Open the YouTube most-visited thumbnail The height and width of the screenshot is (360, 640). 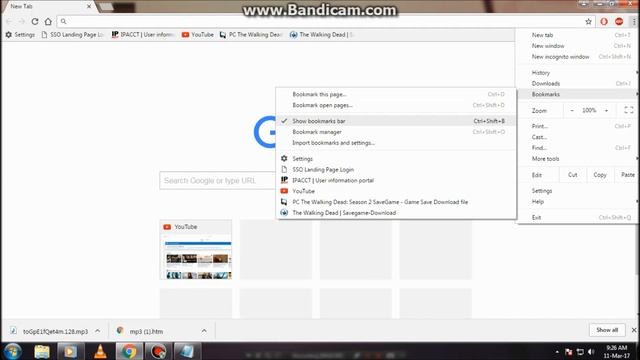pyautogui.click(x=196, y=250)
